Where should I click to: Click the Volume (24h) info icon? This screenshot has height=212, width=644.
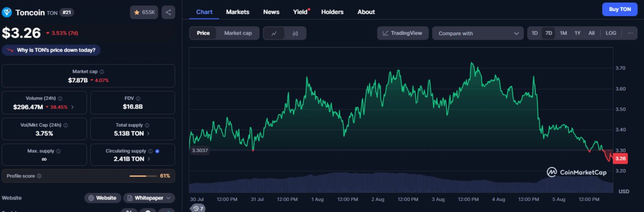pos(60,98)
